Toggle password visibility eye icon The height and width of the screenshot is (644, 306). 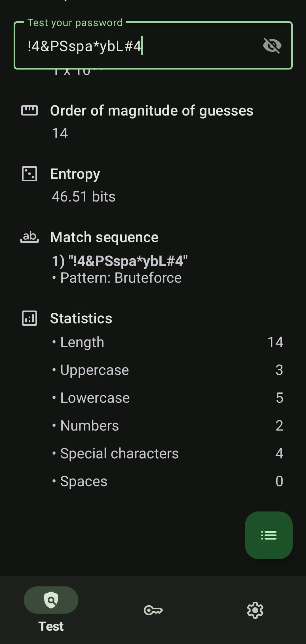272,46
